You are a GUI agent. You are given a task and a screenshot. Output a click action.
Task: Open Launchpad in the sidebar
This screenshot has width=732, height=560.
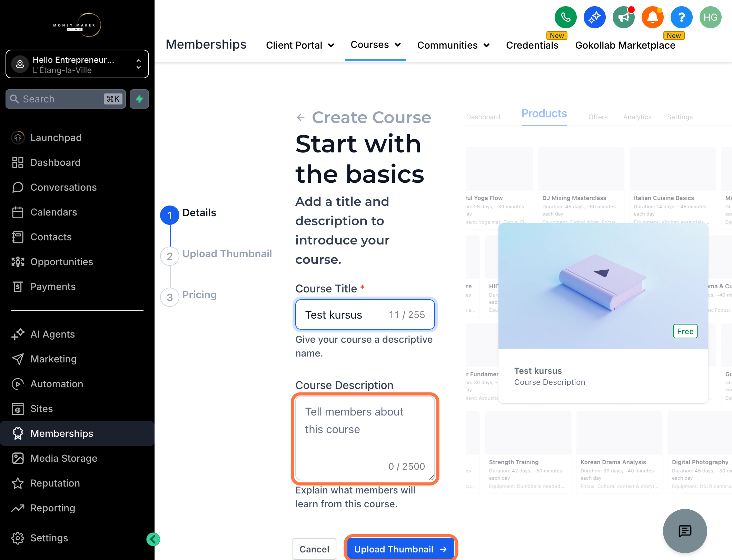(x=77, y=138)
